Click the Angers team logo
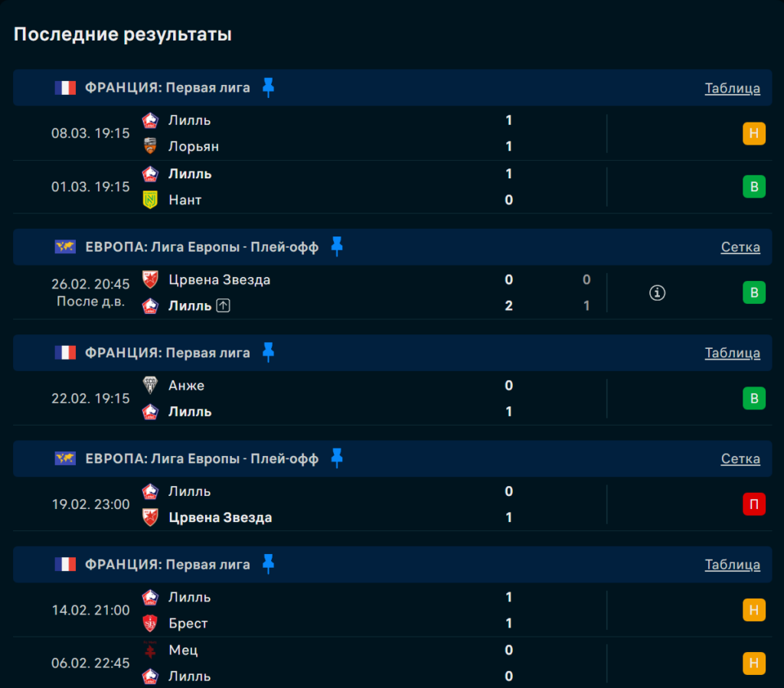Viewport: 784px width, 688px height. click(150, 386)
